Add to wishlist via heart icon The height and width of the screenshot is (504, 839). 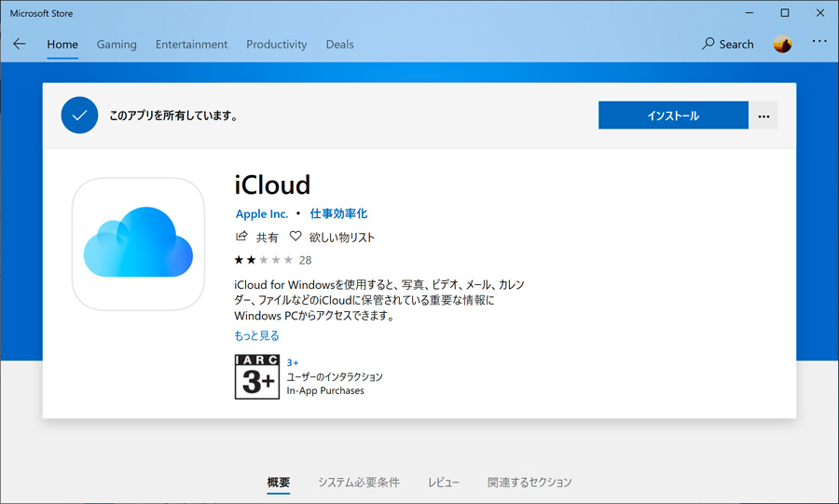point(296,237)
